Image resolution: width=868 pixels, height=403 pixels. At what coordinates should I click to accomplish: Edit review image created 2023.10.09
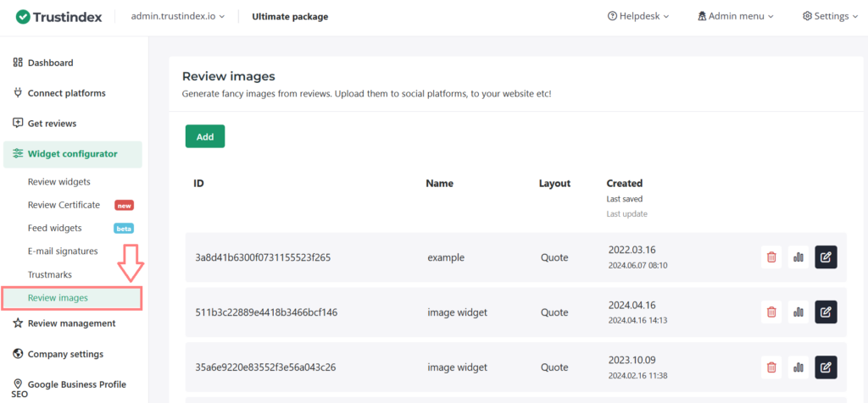click(x=826, y=367)
